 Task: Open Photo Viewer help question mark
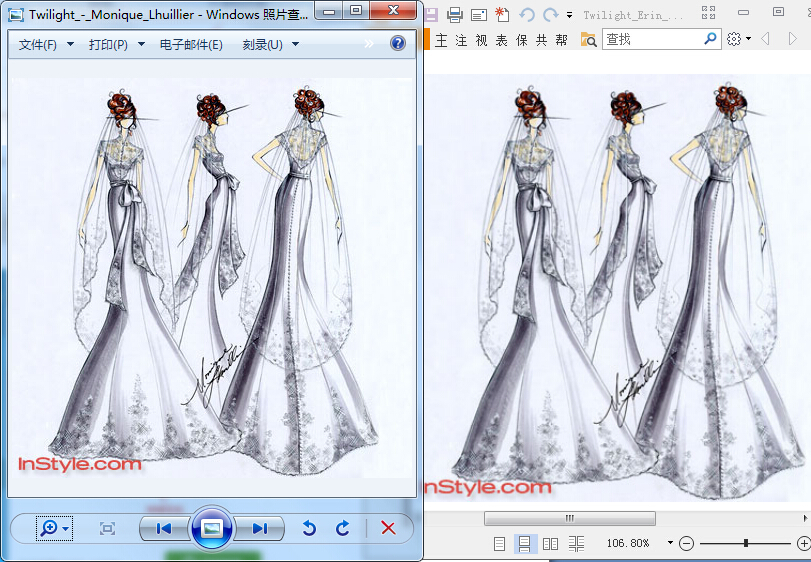[398, 43]
